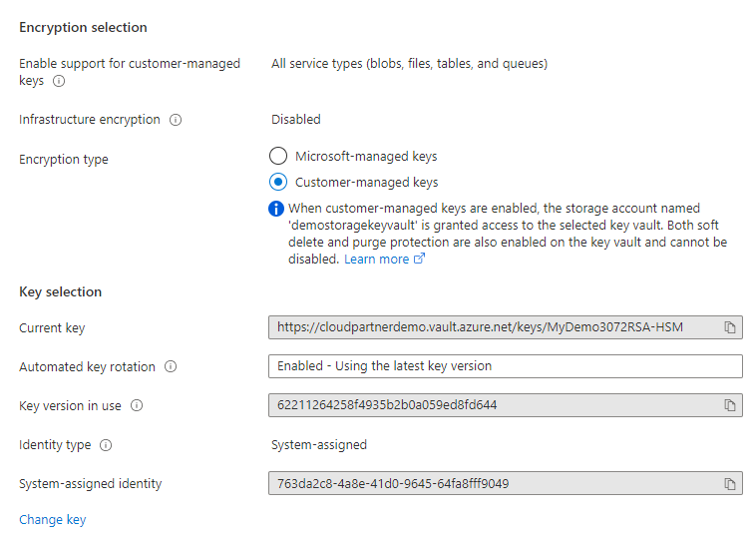Select the Microsoft-managed keys radio button
Image resolution: width=756 pixels, height=536 pixels.
278,156
